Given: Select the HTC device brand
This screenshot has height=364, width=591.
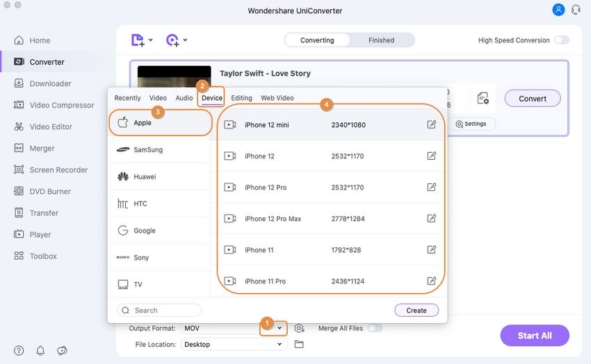Looking at the screenshot, I should (159, 204).
